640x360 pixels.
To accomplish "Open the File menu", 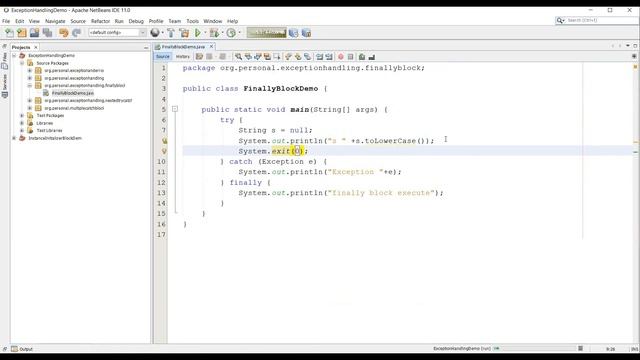I will [6, 21].
